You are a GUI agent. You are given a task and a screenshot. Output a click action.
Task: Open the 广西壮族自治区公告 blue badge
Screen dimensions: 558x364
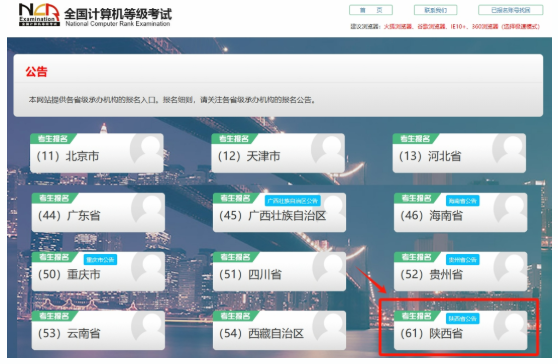tap(293, 201)
